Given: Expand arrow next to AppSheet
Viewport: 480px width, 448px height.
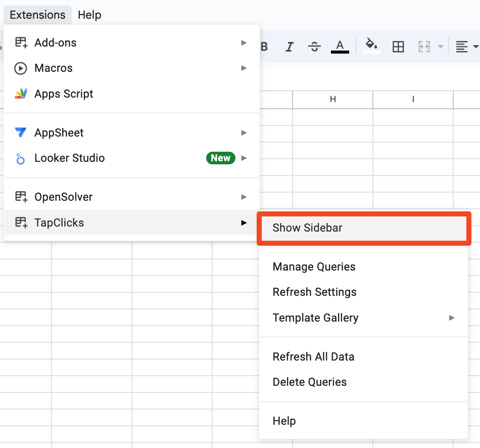Looking at the screenshot, I should 244,132.
